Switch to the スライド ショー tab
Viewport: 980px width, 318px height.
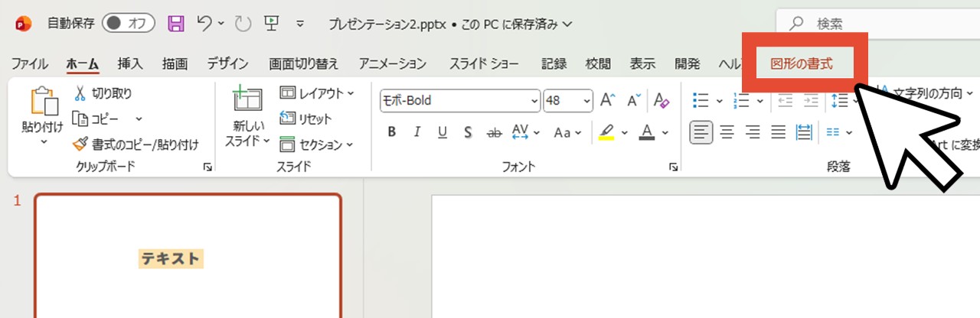[x=484, y=63]
